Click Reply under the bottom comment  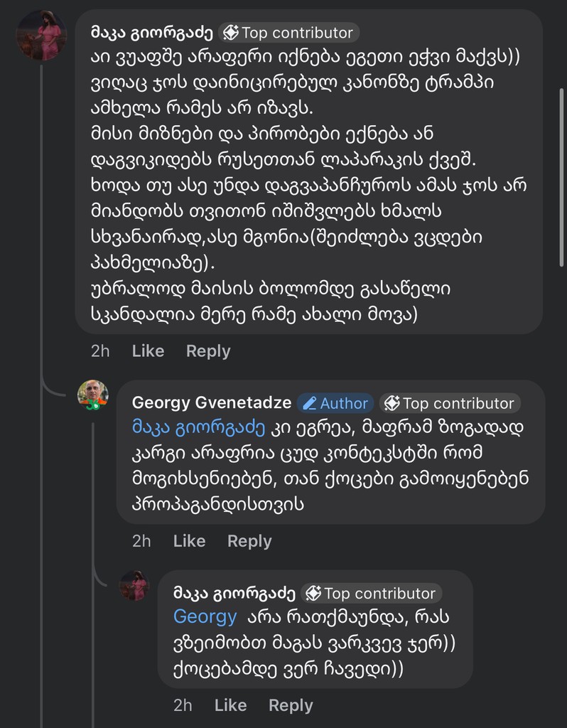[x=291, y=705]
